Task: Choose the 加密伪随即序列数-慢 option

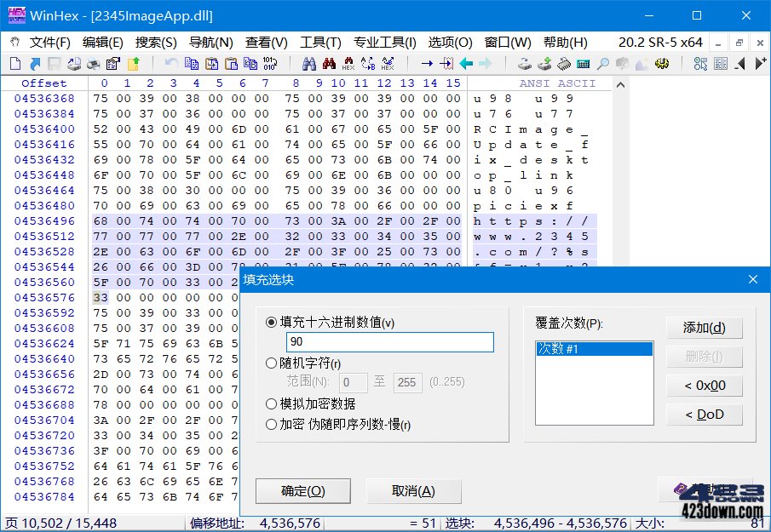Action: 272,424
